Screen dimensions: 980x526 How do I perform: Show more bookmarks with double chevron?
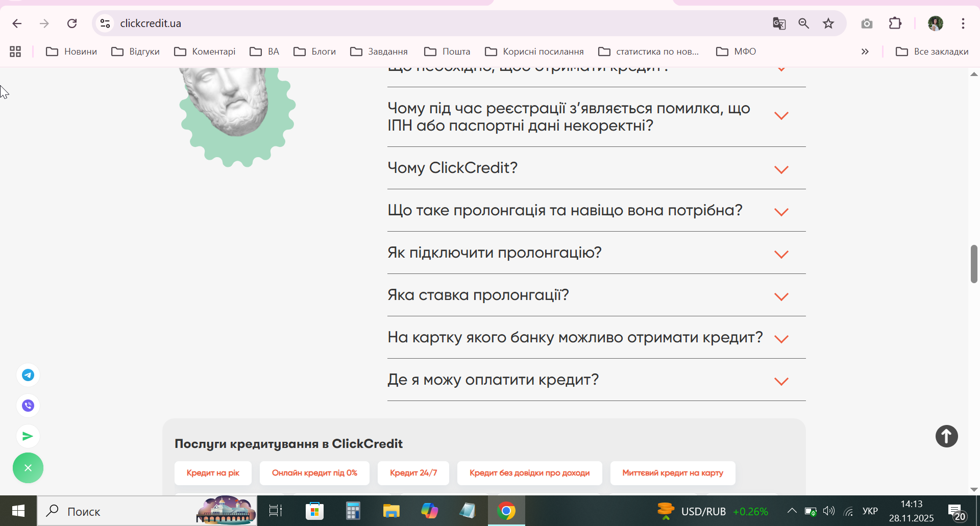pos(865,52)
